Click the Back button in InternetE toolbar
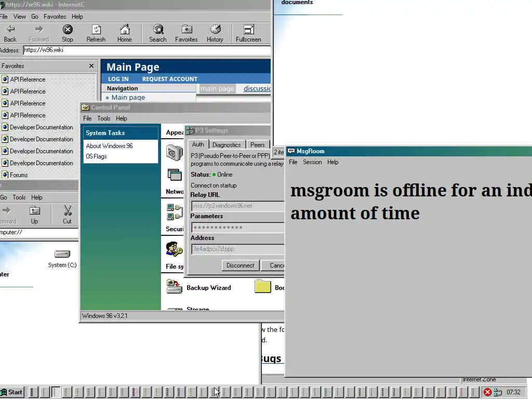The image size is (532, 399). click(10, 33)
